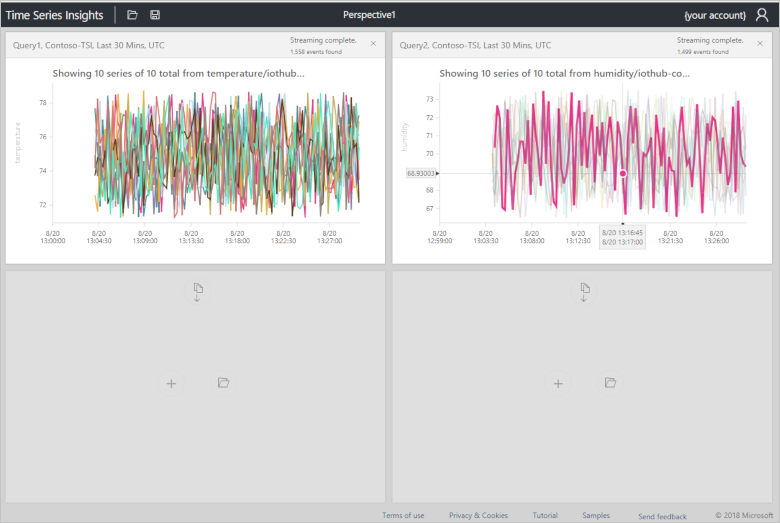Image resolution: width=780 pixels, height=523 pixels.
Task: Select the Query1, Contoso-TSI panel title
Action: pyautogui.click(x=89, y=45)
